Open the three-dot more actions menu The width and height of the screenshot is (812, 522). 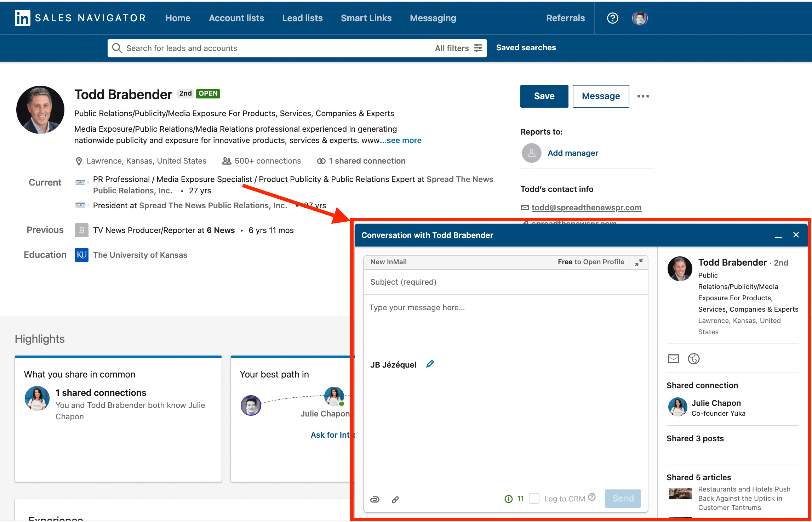[x=643, y=96]
